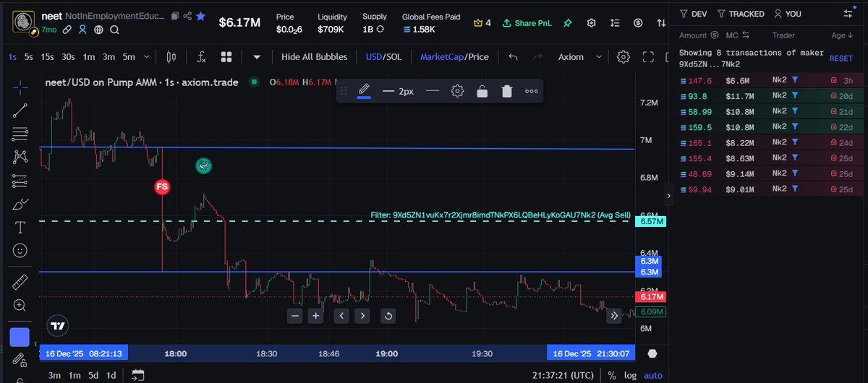This screenshot has height=383, width=868.
Task: Refresh the 1B supply icon
Action: pos(380,30)
